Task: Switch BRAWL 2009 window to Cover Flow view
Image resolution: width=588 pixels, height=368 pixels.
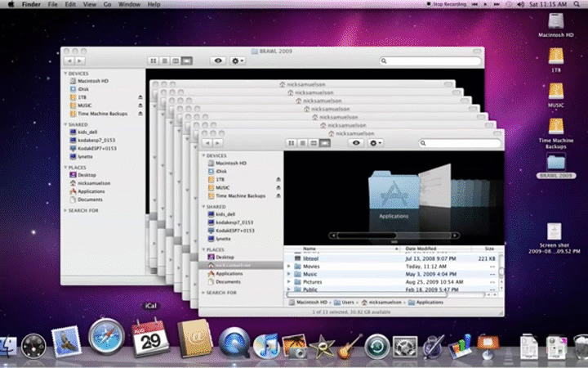Action: (186, 61)
